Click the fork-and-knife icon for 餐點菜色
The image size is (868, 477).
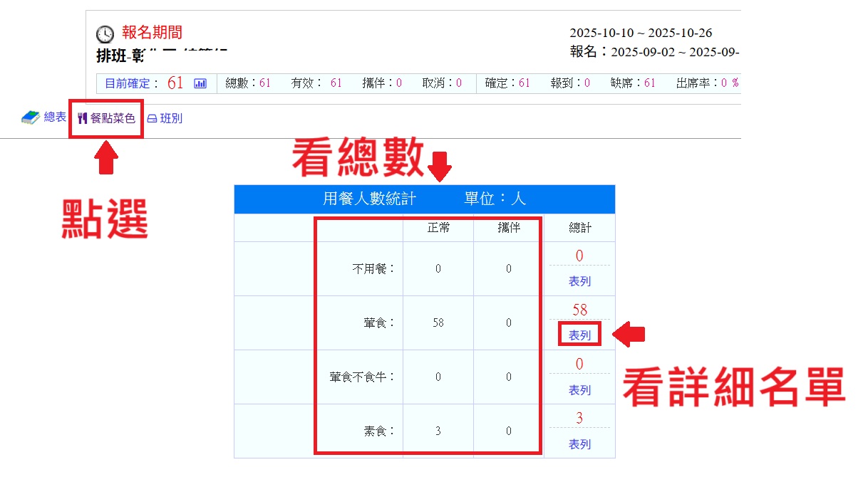tap(83, 118)
